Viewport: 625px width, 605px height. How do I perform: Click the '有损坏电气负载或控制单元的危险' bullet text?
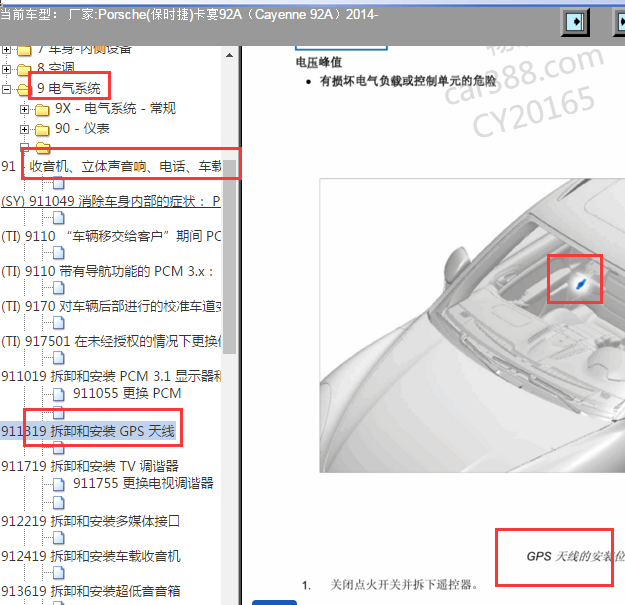[407, 81]
